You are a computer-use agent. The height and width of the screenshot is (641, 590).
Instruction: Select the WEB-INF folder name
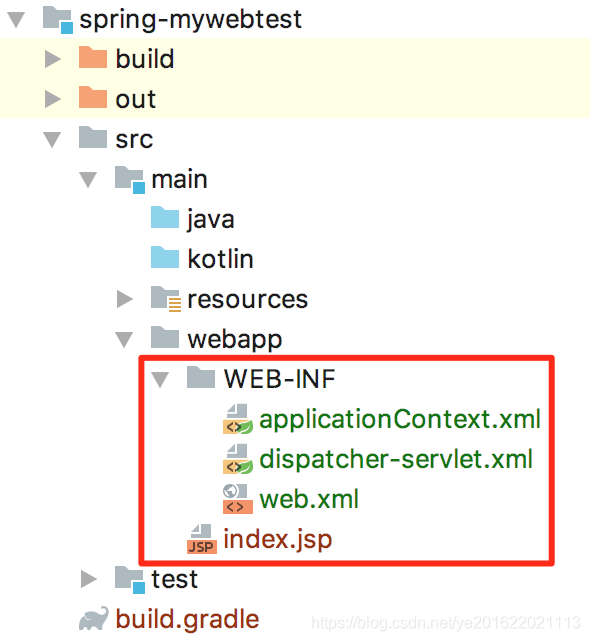click(279, 379)
